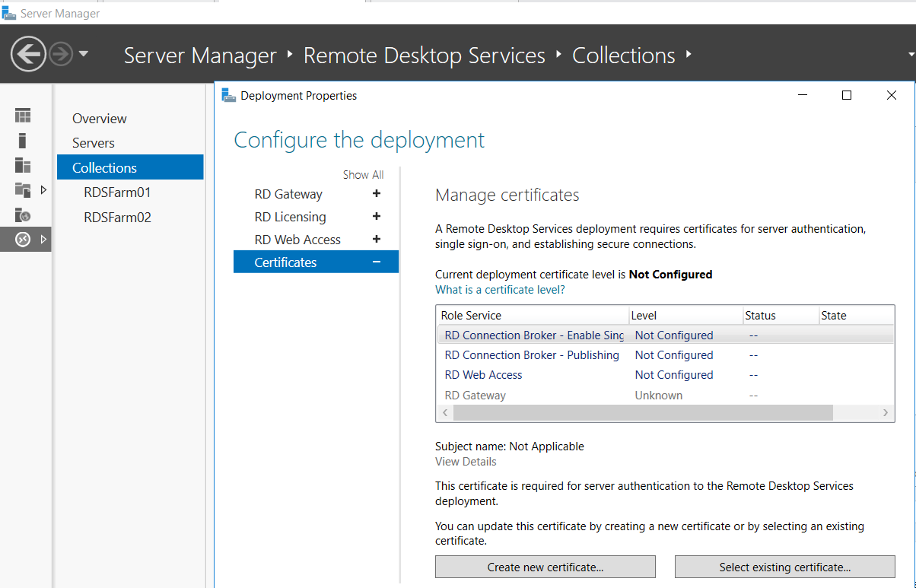Select the IIS icon in the left rail
The image size is (916, 588).
tap(23, 215)
